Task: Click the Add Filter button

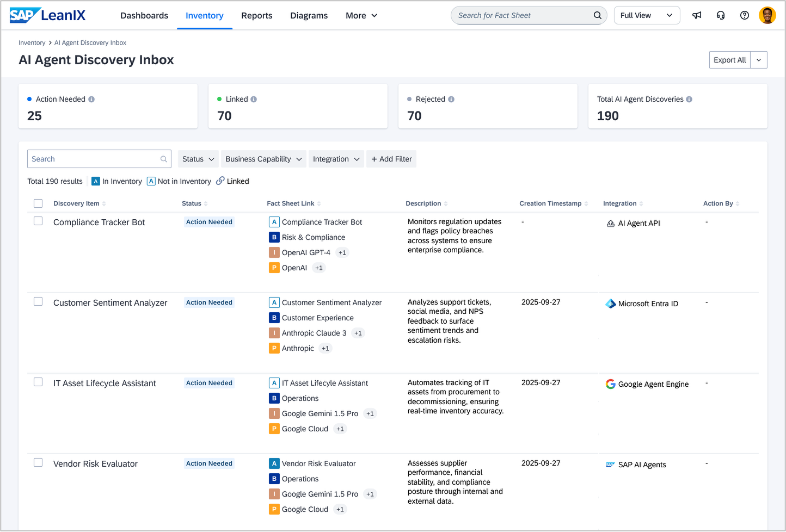Action: click(x=391, y=159)
